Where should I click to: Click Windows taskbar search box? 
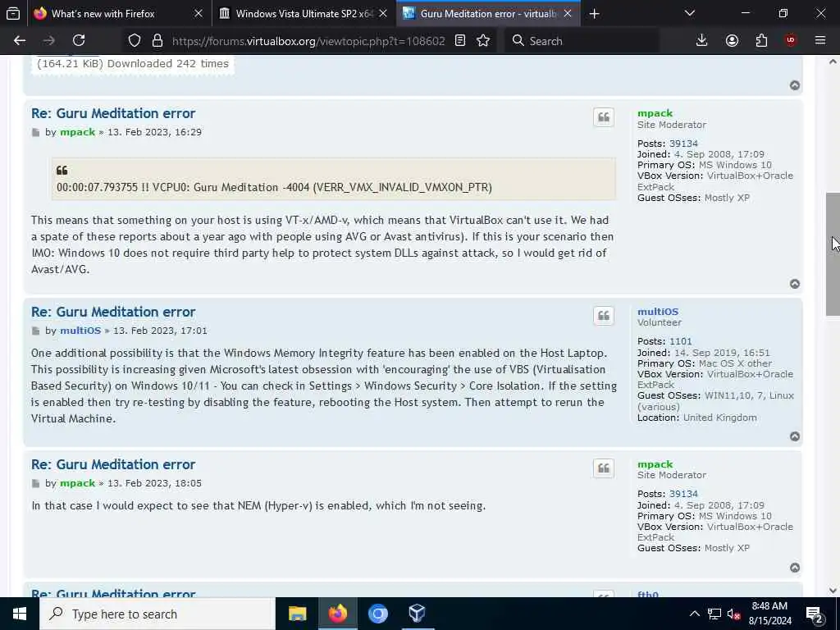pyautogui.click(x=157, y=614)
